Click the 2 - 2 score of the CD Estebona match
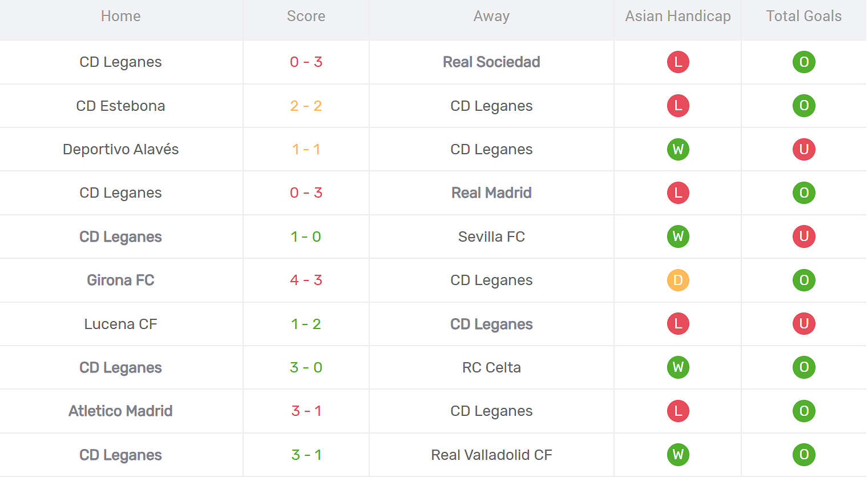Image resolution: width=868 pixels, height=477 pixels. (x=306, y=106)
